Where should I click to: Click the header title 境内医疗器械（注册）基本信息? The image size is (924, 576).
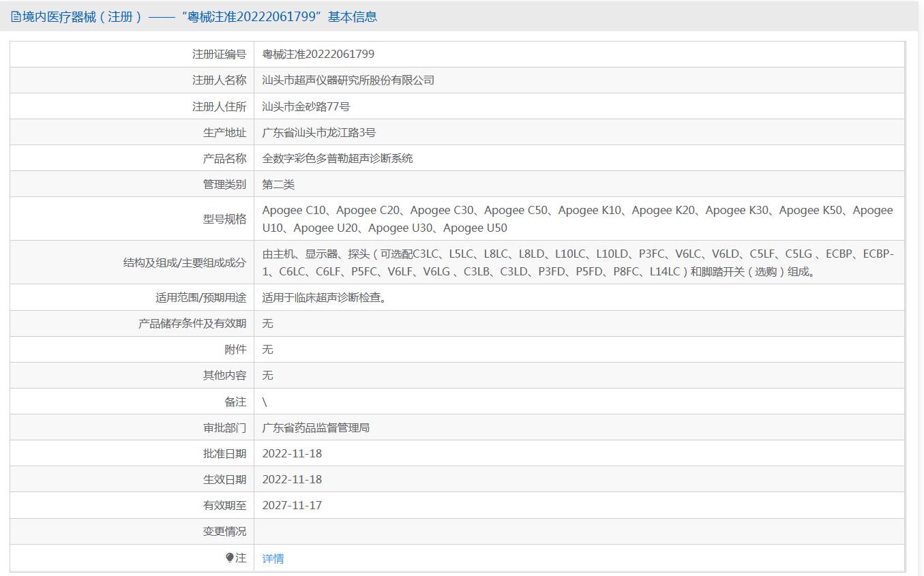(x=200, y=17)
